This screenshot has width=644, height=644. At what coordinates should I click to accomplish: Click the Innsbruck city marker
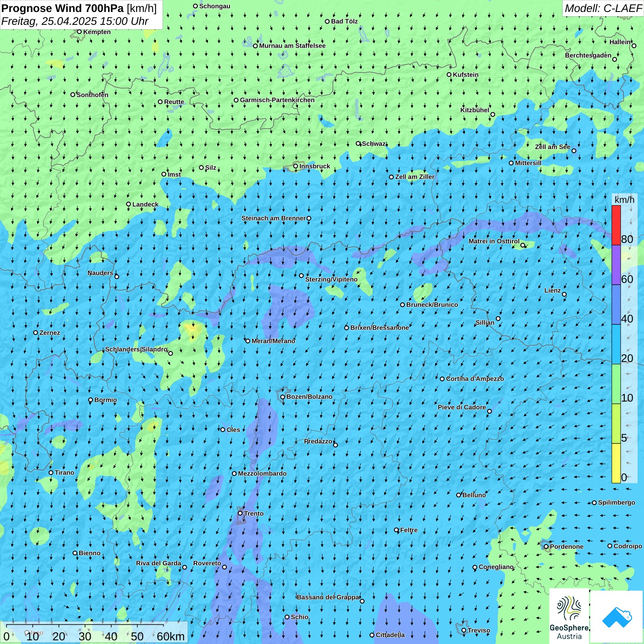coord(295,166)
